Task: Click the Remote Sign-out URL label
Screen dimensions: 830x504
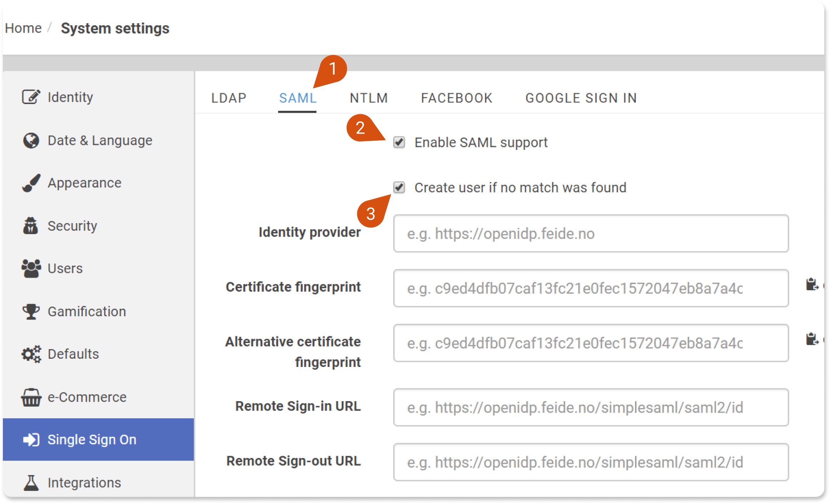Action: 294,461
